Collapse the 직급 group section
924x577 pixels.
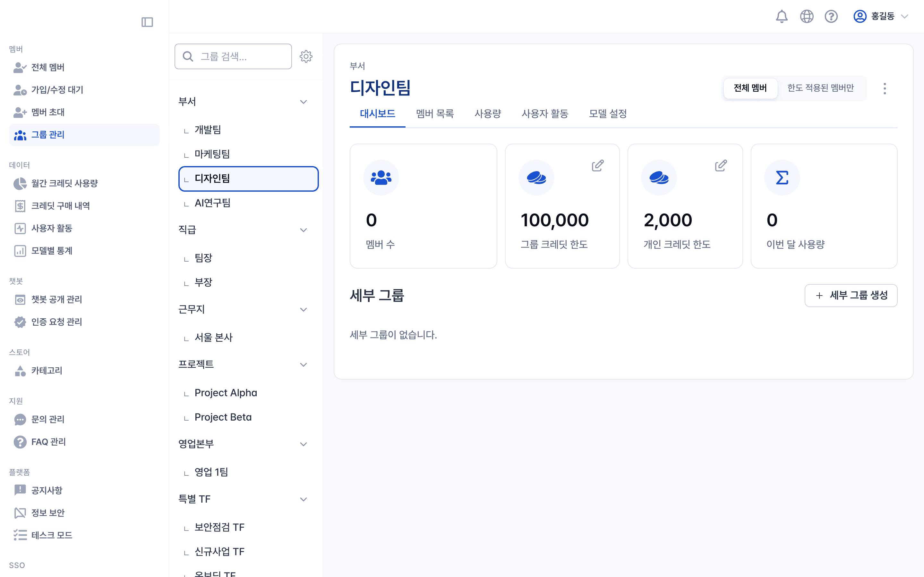click(304, 230)
